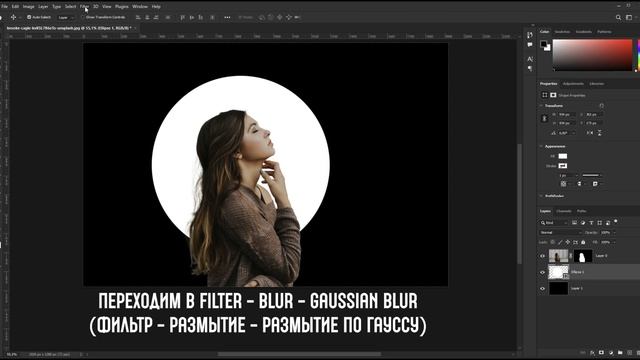The width and height of the screenshot is (640, 360).
Task: Open the Select menu
Action: [x=70, y=7]
